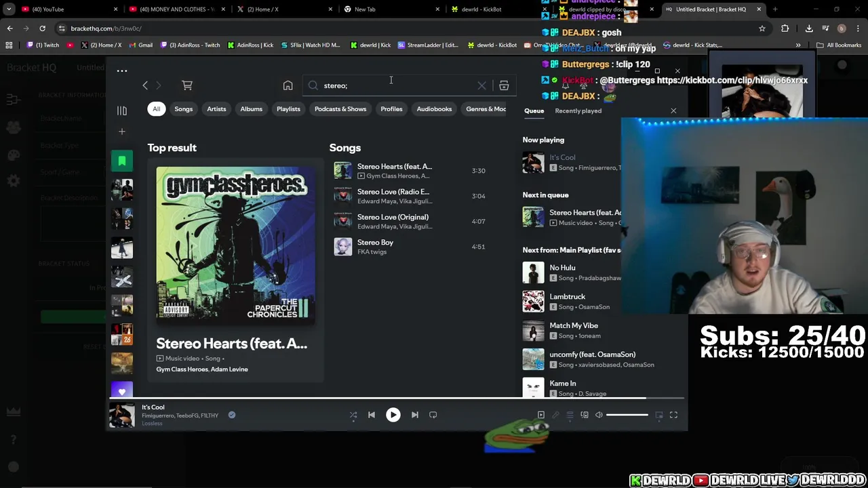Filter results by Audiobooks
The height and width of the screenshot is (488, 868).
pos(434,109)
